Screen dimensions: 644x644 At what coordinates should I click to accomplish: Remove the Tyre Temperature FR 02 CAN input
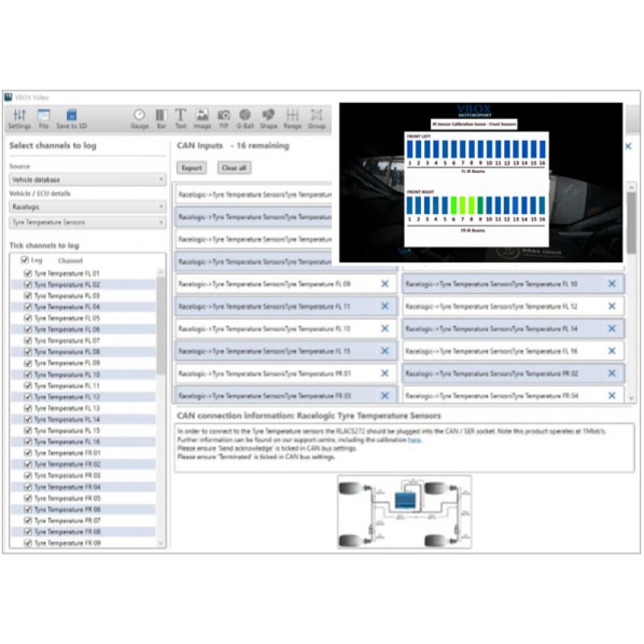612,374
